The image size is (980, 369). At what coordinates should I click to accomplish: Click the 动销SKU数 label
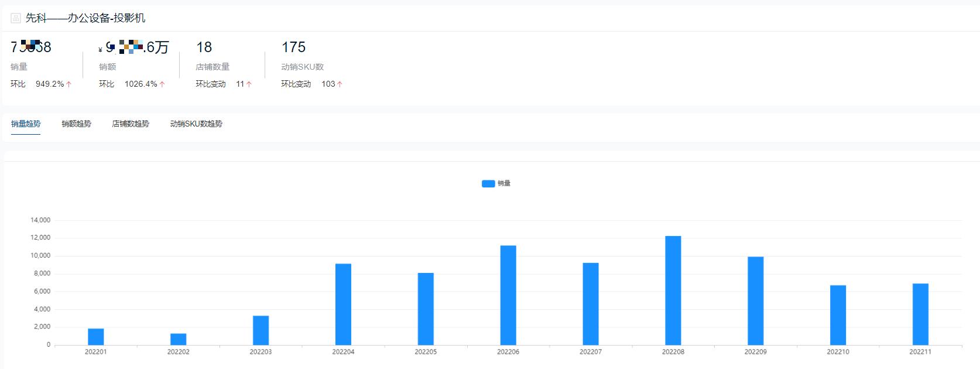click(x=303, y=67)
